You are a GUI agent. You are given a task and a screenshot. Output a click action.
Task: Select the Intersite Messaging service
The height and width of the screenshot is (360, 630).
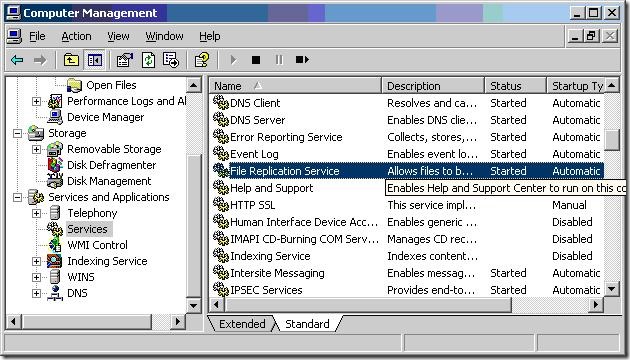pos(277,273)
